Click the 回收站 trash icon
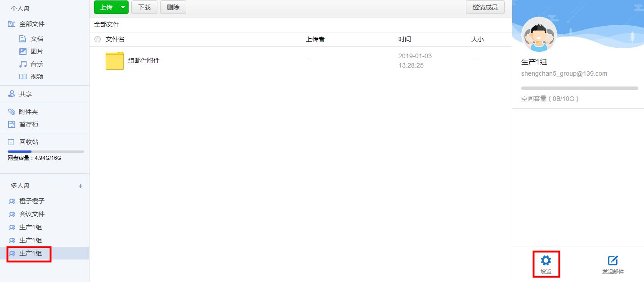 click(11, 142)
